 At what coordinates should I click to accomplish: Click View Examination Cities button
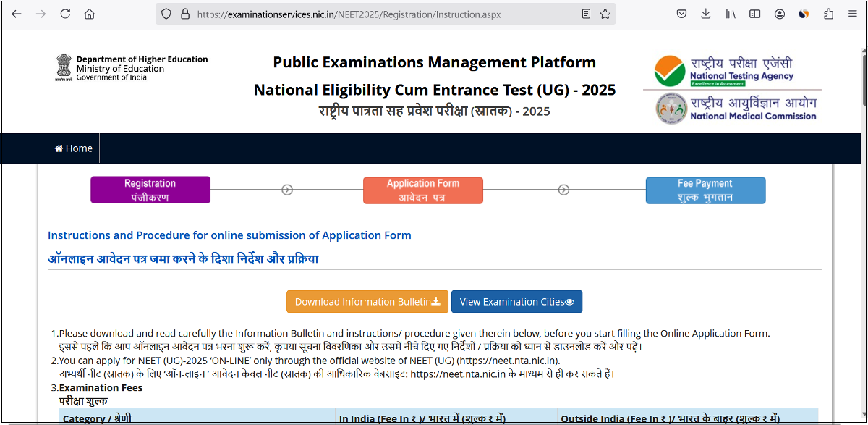(516, 302)
